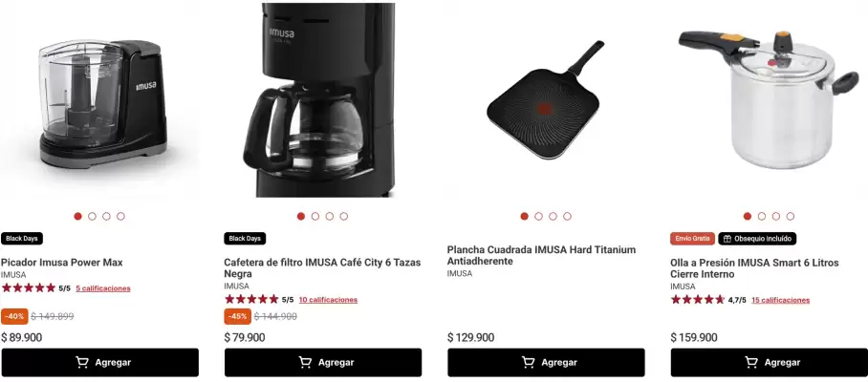The height and width of the screenshot is (382, 868).
Task: Select third image dot under the Cafetera
Action: (330, 216)
